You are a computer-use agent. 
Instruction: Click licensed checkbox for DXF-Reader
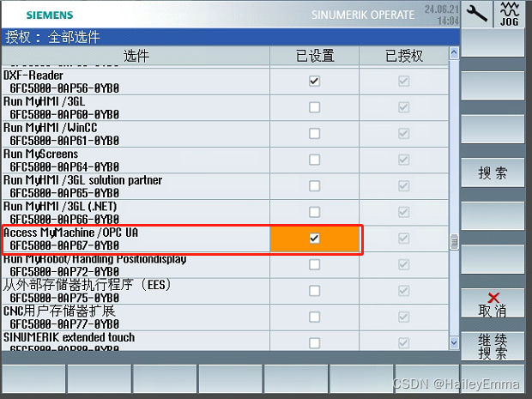click(403, 82)
